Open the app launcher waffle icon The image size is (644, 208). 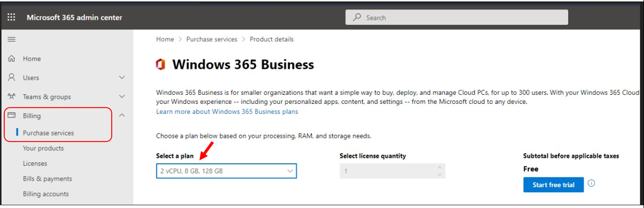pyautogui.click(x=11, y=17)
